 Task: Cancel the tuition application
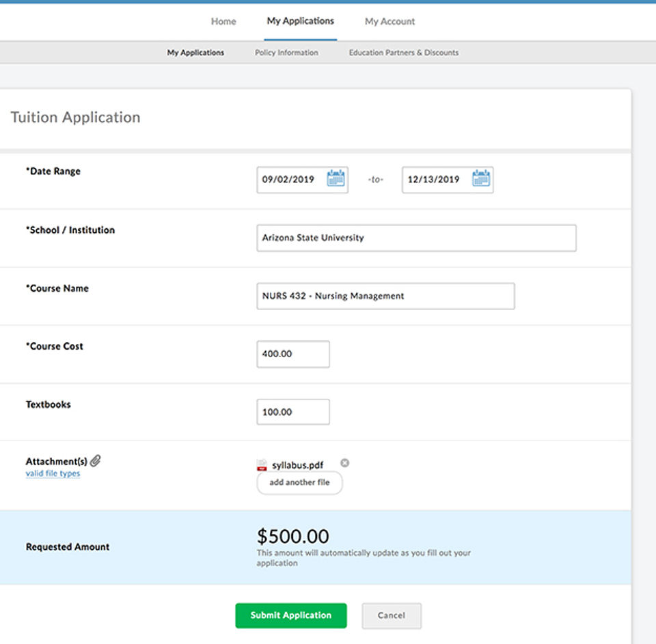[392, 615]
